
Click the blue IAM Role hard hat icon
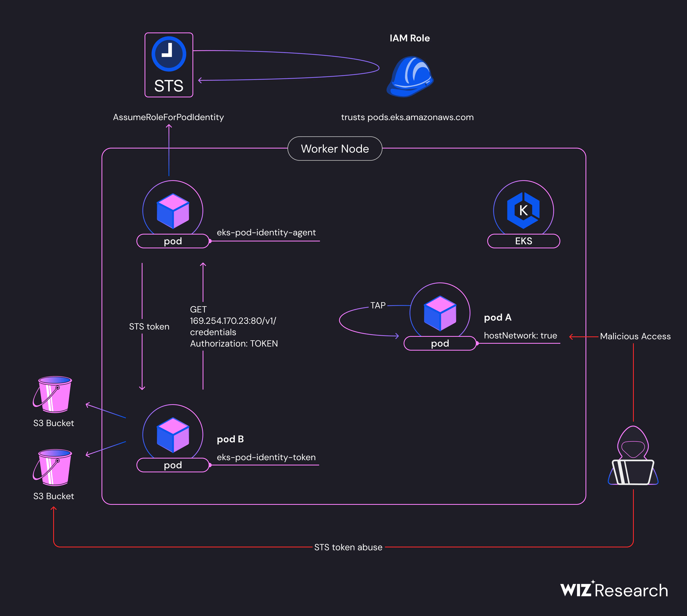coord(410,77)
